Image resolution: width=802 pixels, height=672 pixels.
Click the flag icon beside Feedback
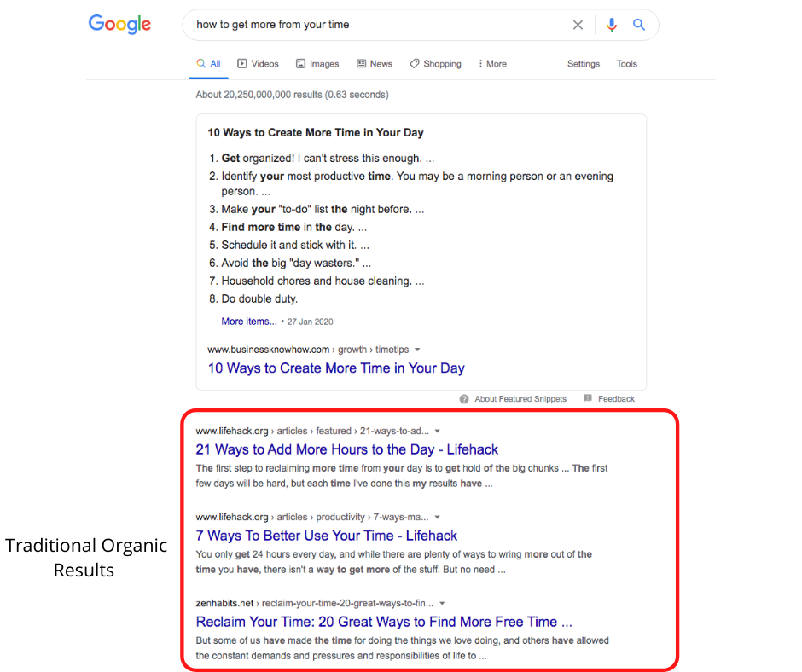pyautogui.click(x=587, y=398)
